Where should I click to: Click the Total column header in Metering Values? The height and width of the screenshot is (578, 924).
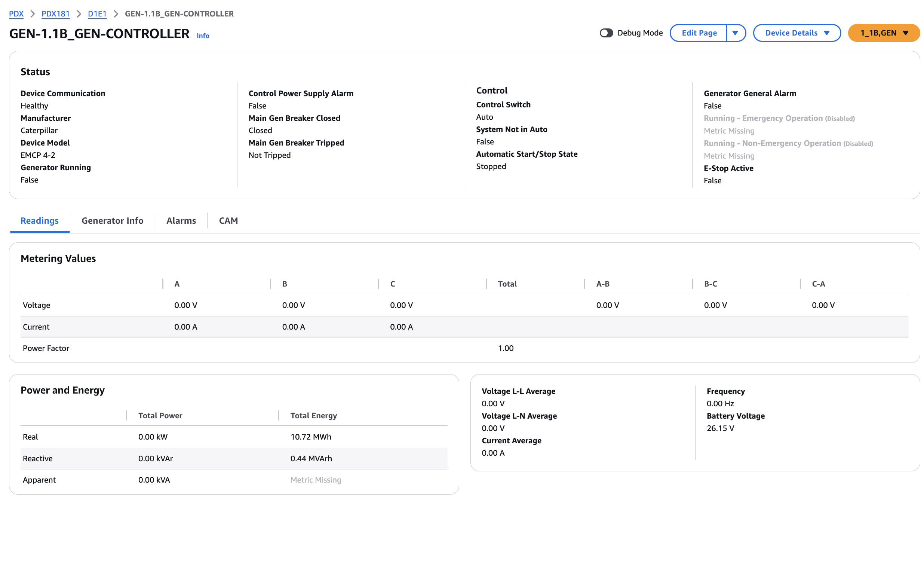pyautogui.click(x=507, y=284)
